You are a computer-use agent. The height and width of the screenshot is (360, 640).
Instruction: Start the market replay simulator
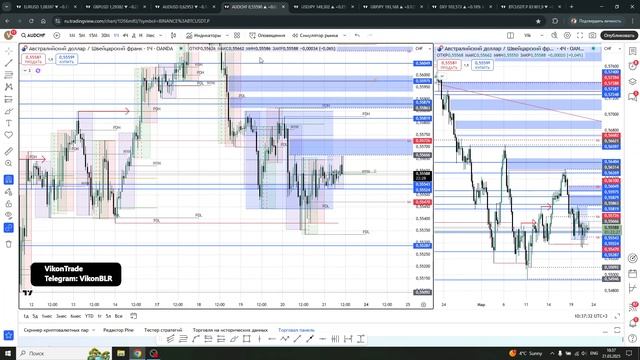(x=315, y=36)
